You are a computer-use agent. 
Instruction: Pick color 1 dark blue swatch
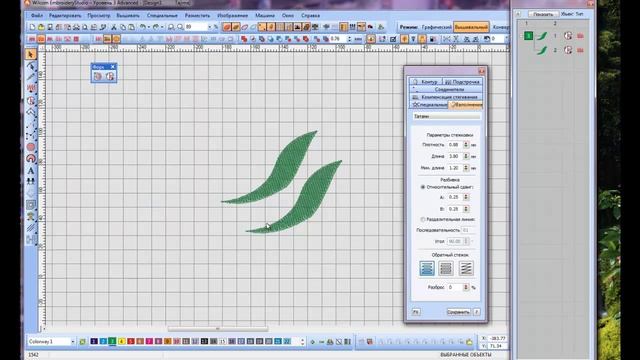point(94,341)
